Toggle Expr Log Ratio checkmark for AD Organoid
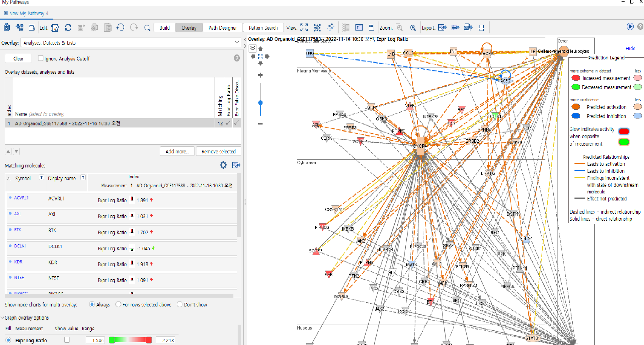This screenshot has height=345, width=644. [228, 123]
